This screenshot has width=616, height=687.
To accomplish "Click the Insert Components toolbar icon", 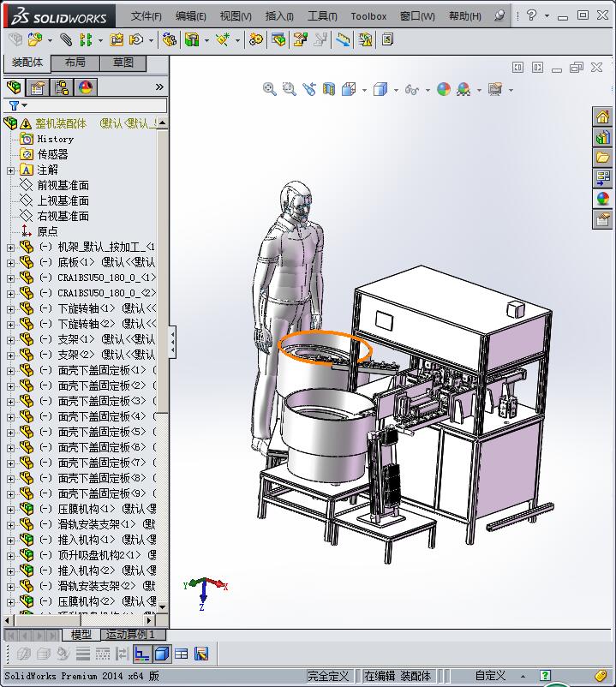I will [34, 40].
